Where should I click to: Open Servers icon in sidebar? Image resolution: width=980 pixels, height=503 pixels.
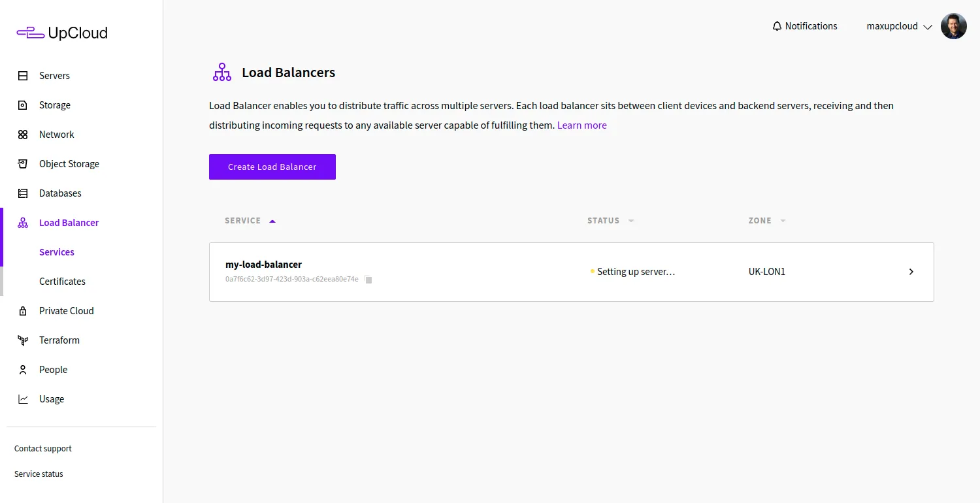click(x=23, y=76)
